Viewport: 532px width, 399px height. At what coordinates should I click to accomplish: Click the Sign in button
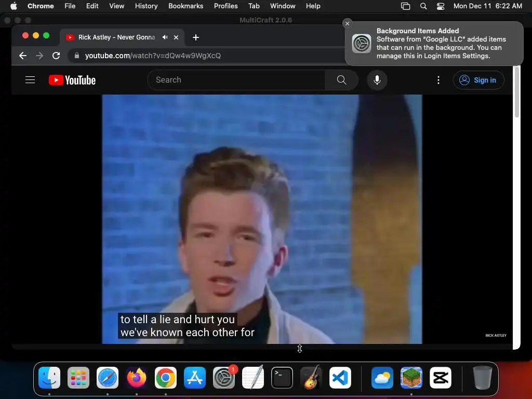click(478, 80)
